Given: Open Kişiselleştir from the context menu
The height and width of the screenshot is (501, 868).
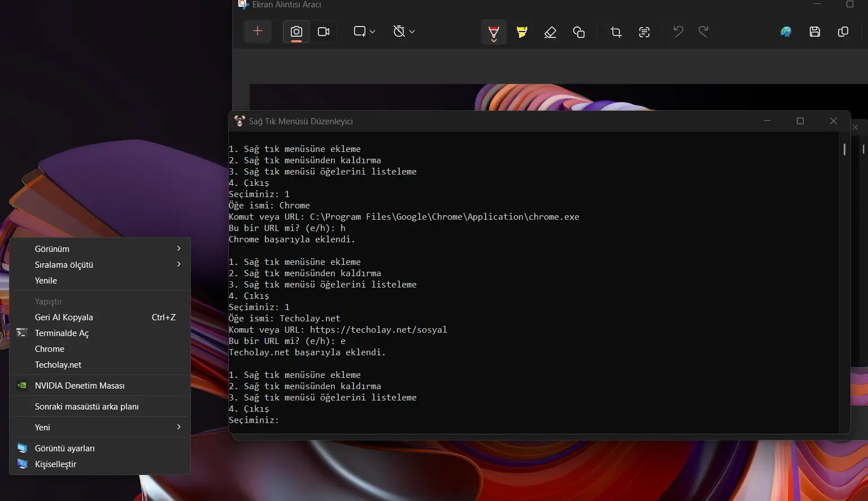Looking at the screenshot, I should 100,464.
